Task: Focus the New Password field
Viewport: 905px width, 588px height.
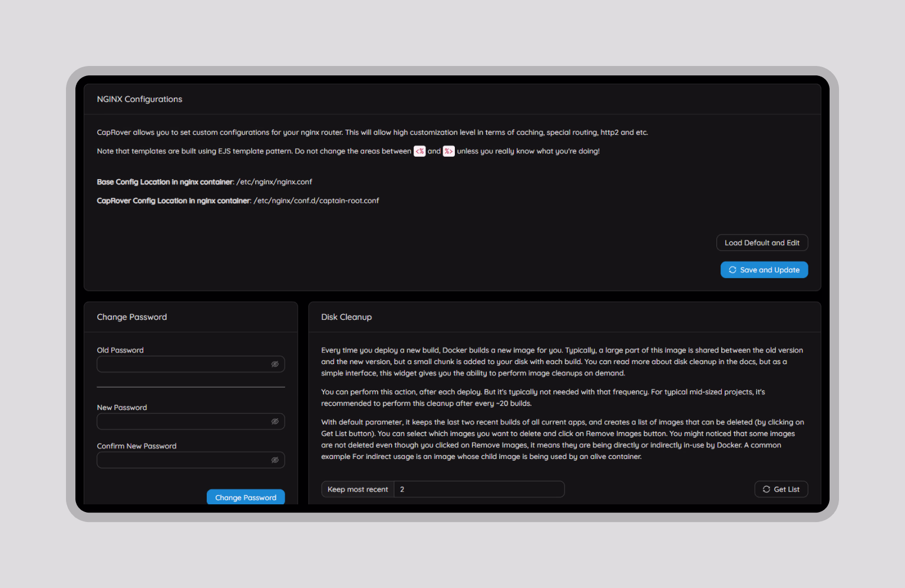Action: (x=191, y=421)
